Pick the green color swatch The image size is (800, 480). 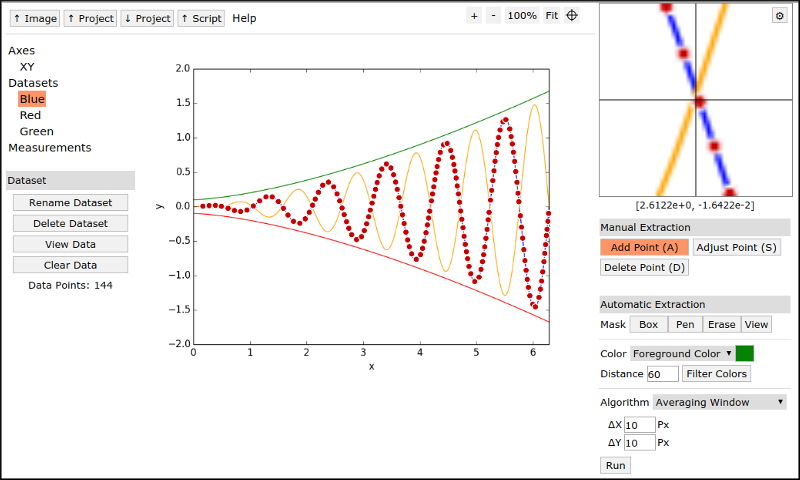click(x=745, y=353)
